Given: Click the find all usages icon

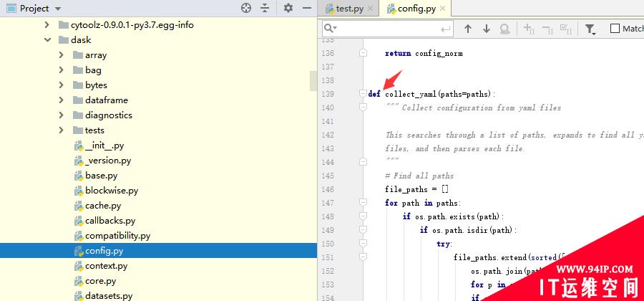Looking at the screenshot, I should (504, 29).
